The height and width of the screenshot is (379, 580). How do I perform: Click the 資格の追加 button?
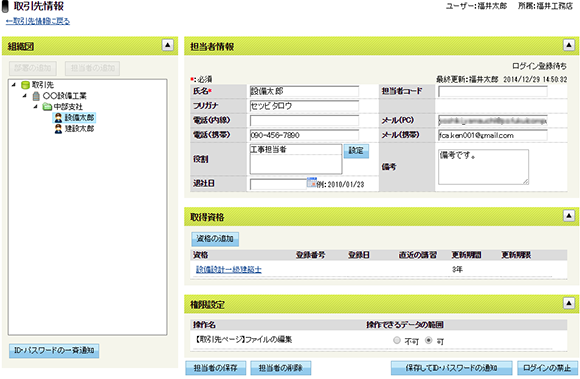click(x=215, y=239)
